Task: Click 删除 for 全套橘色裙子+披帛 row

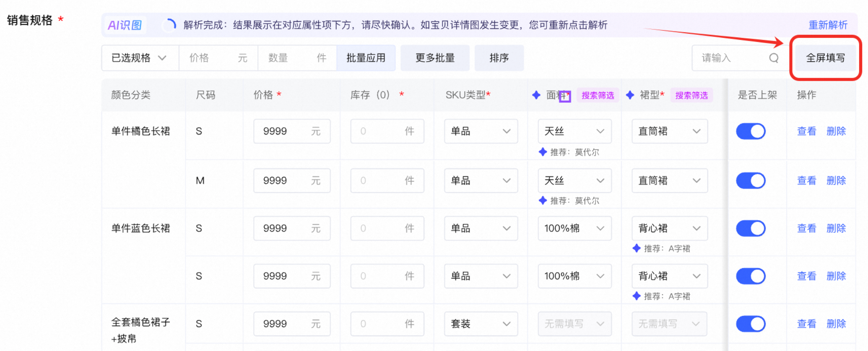Action: [836, 324]
